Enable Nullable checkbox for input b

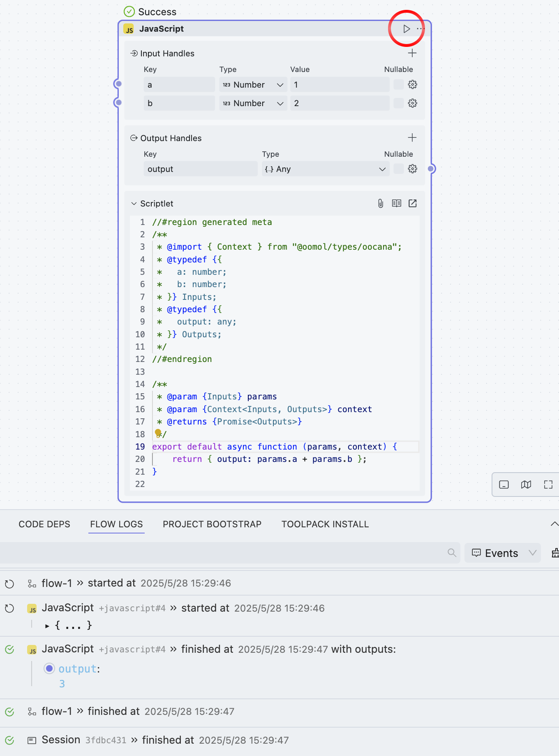click(398, 103)
